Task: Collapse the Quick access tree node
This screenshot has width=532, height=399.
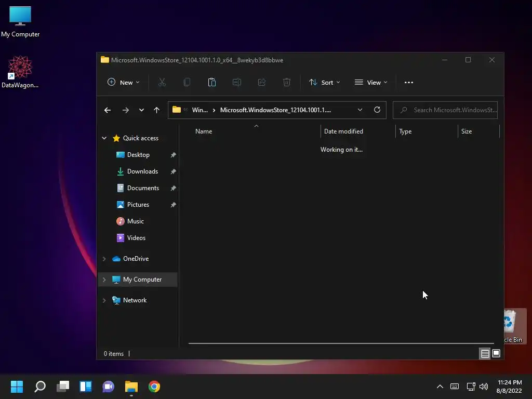Action: tap(104, 138)
